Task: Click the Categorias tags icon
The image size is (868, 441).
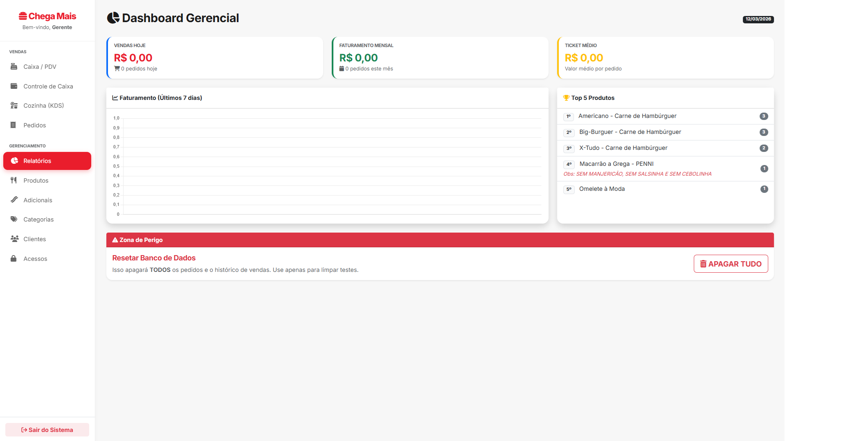Action: (14, 219)
